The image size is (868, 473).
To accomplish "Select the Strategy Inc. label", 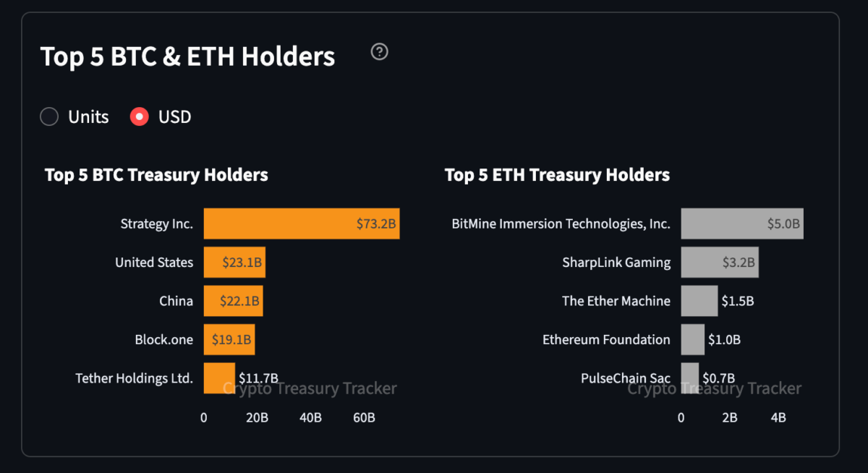I will click(x=156, y=223).
